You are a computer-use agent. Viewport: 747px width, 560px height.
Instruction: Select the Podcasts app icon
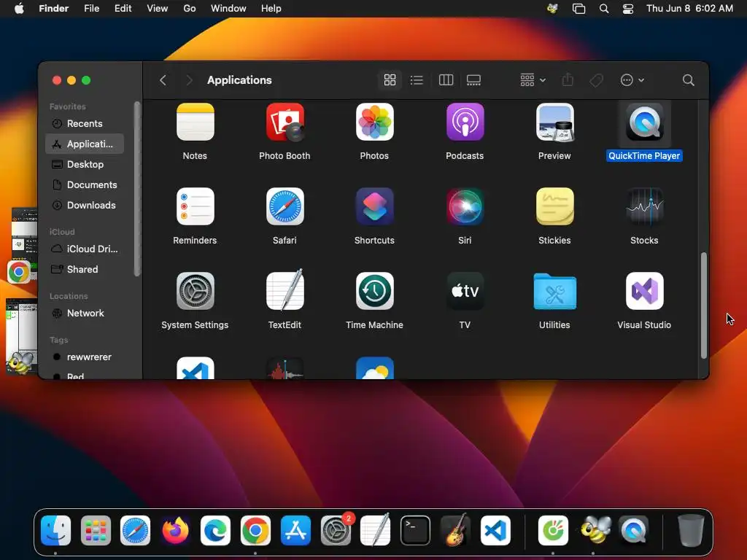point(465,122)
